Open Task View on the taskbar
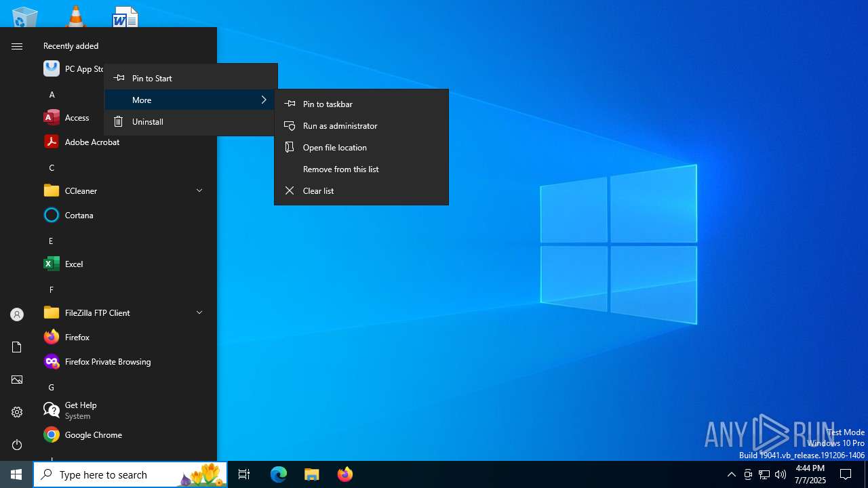Image resolution: width=868 pixels, height=488 pixels. (244, 474)
